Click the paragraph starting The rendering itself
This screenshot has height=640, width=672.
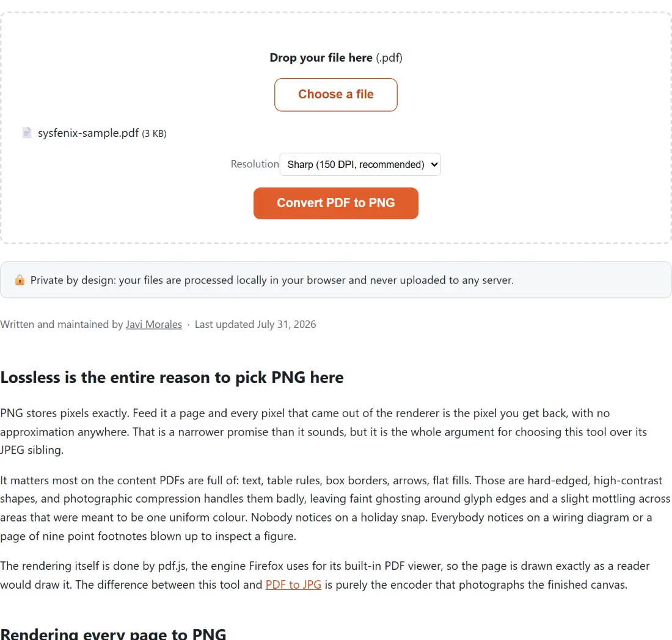[x=325, y=575]
